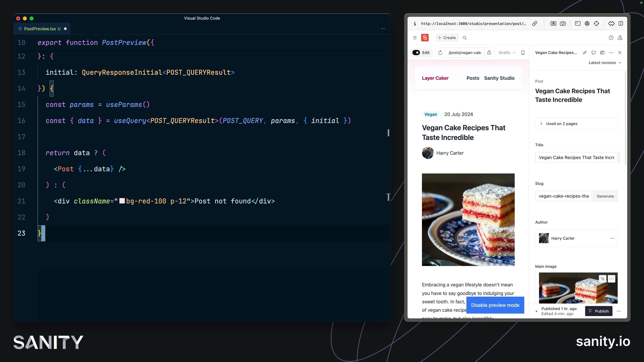Click the site info icon in the browser address bar
Image resolution: width=644 pixels, height=362 pixels.
(415, 24)
